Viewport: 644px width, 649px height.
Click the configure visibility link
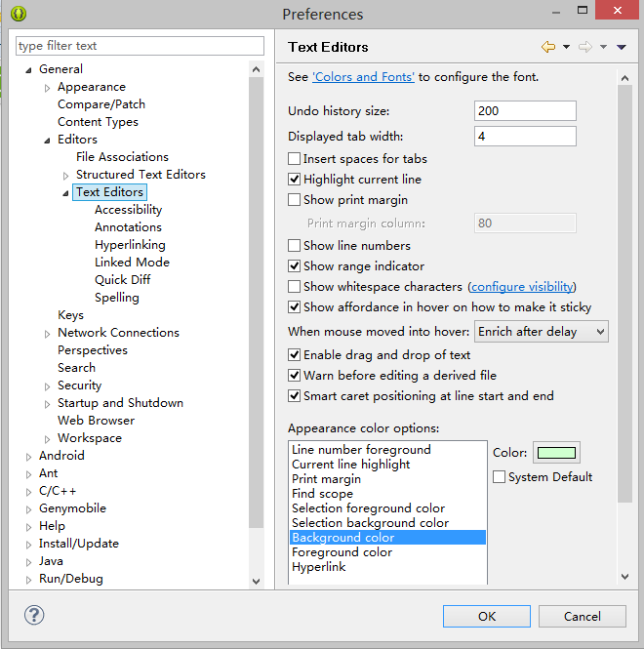521,287
